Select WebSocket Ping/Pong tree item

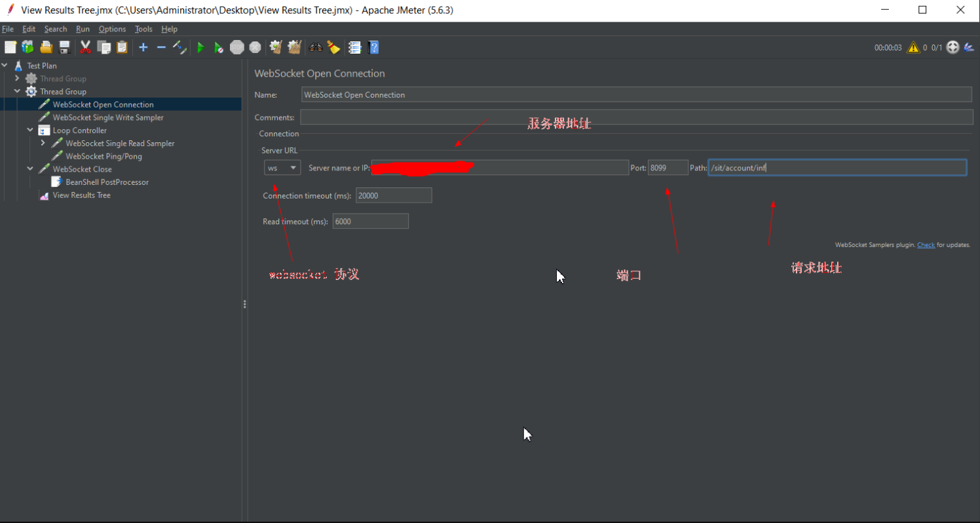point(104,156)
